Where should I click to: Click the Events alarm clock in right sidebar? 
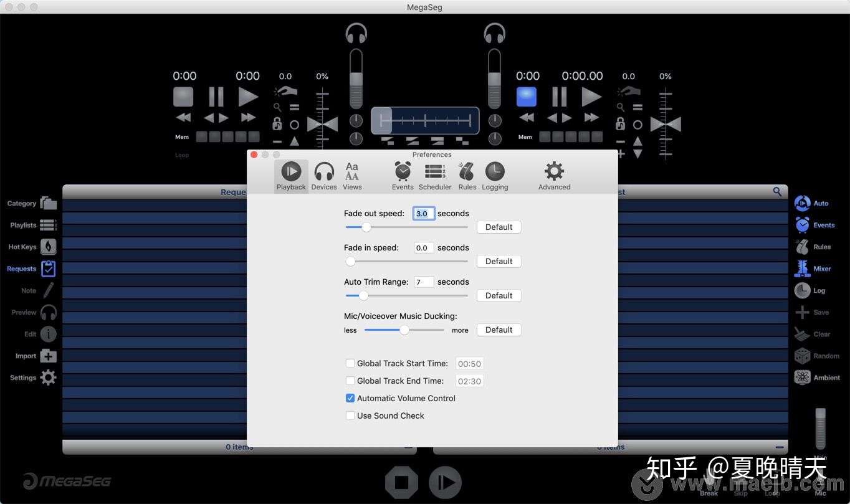click(802, 225)
